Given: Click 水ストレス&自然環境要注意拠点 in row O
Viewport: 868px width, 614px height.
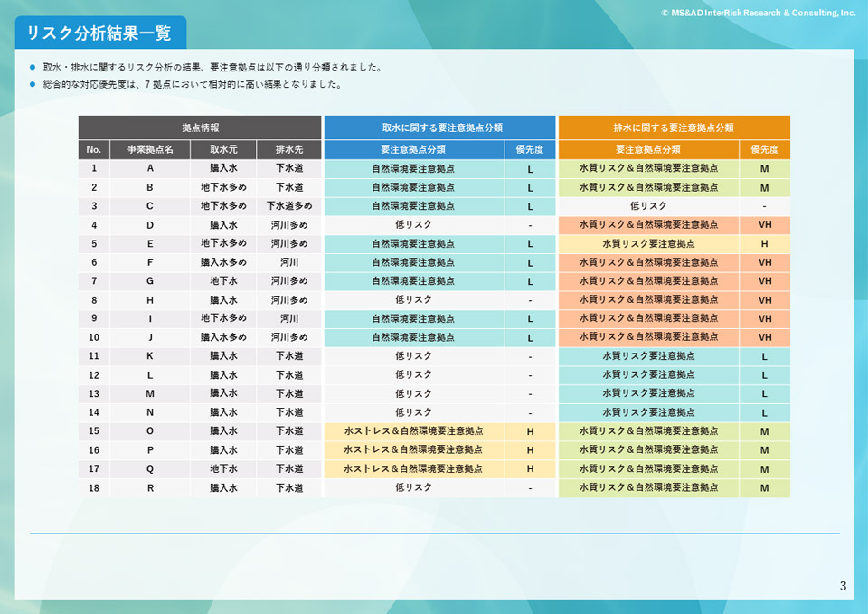Looking at the screenshot, I should point(413,431).
